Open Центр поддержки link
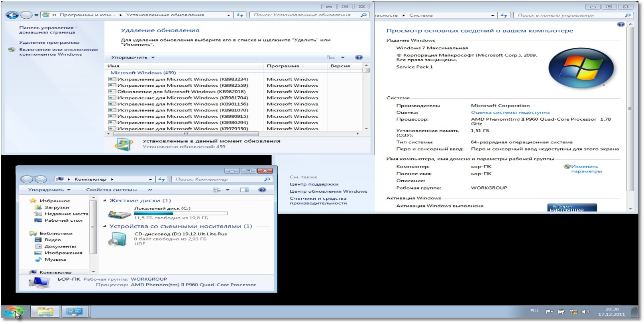This screenshot has height=324, width=644. (314, 184)
